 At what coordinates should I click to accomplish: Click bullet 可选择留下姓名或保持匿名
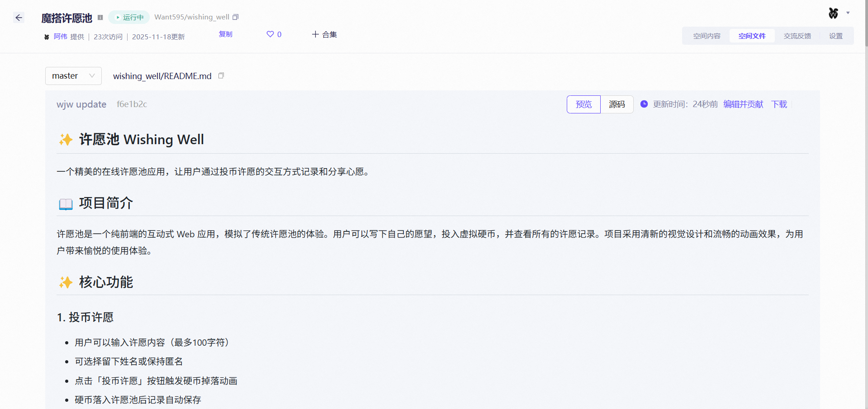coord(129,362)
